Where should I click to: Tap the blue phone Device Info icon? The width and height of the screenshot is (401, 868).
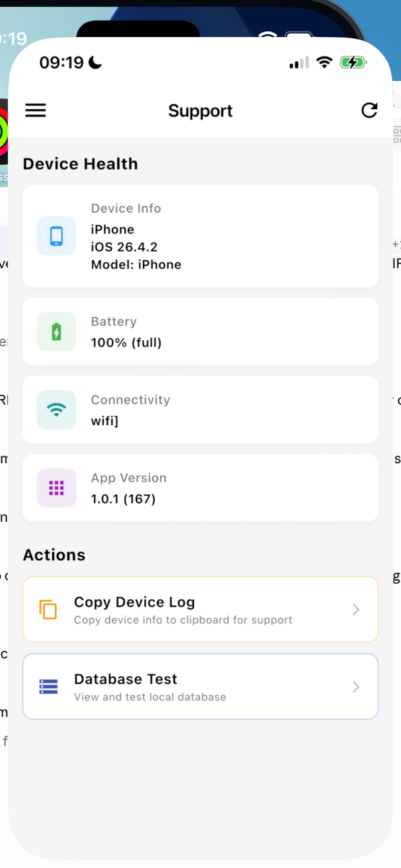tap(56, 236)
